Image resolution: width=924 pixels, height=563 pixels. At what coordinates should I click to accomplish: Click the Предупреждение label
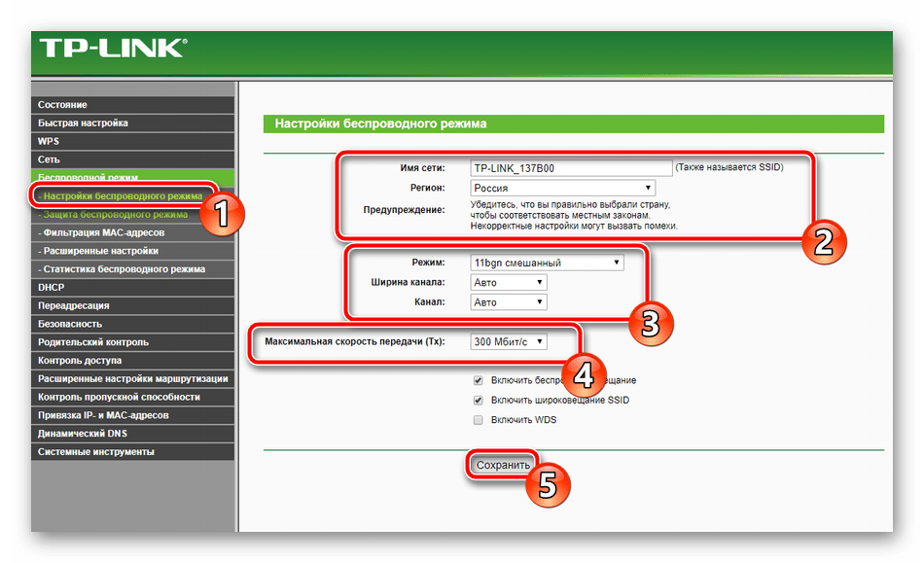[x=405, y=210]
